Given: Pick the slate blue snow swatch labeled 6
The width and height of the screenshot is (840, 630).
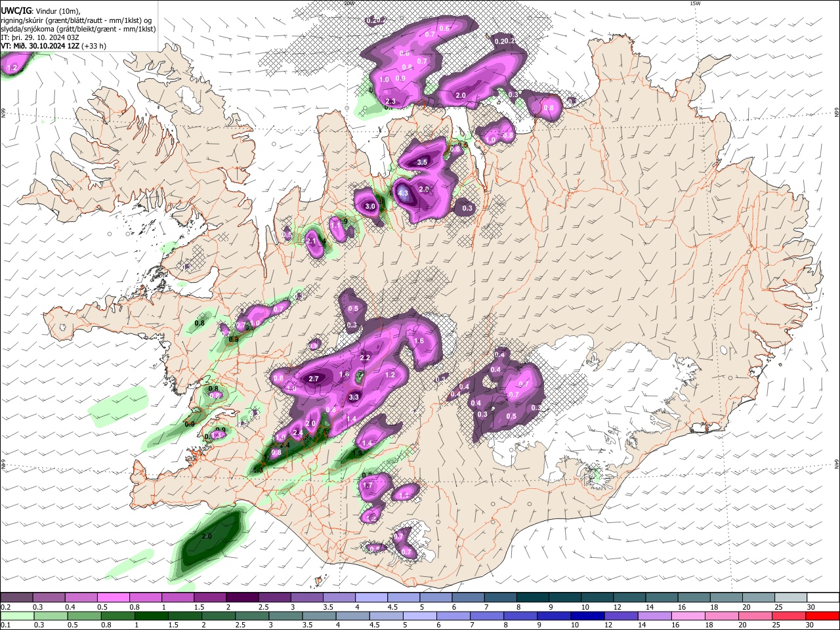Looking at the screenshot, I should pyautogui.click(x=468, y=598).
